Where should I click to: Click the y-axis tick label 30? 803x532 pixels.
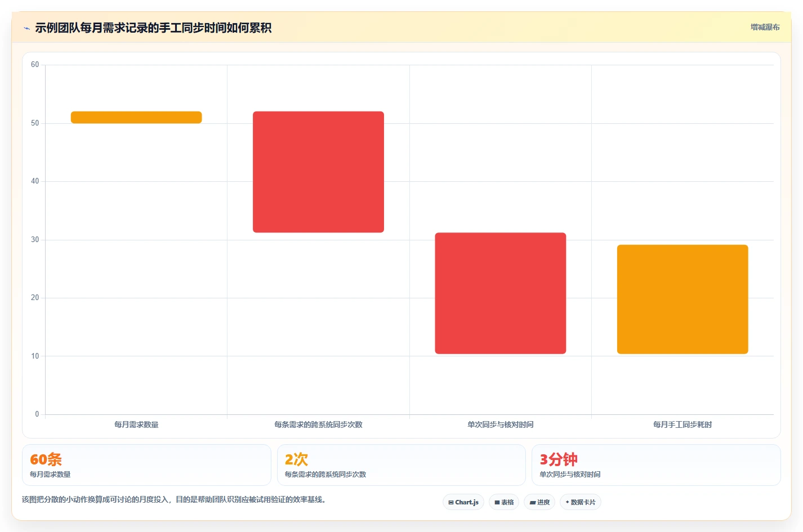tap(35, 240)
